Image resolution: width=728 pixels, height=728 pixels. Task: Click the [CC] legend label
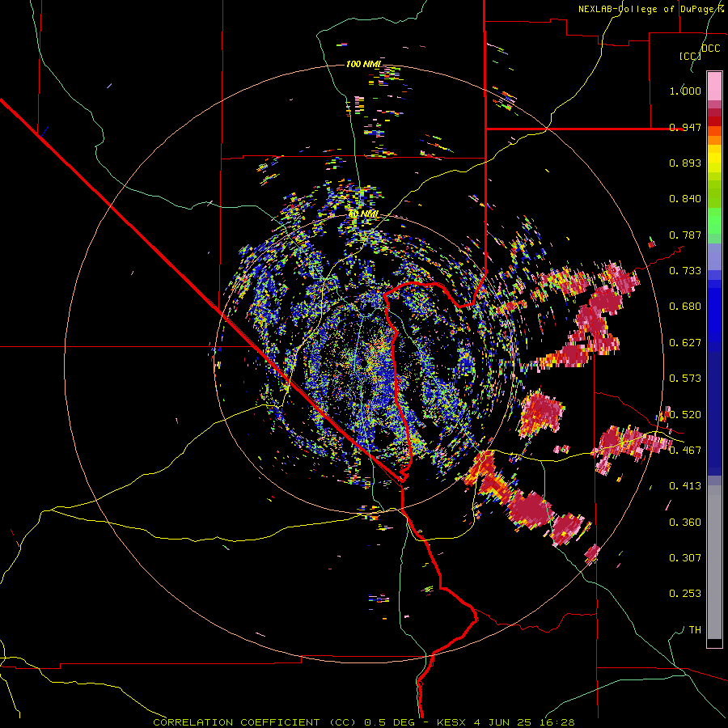(x=691, y=56)
